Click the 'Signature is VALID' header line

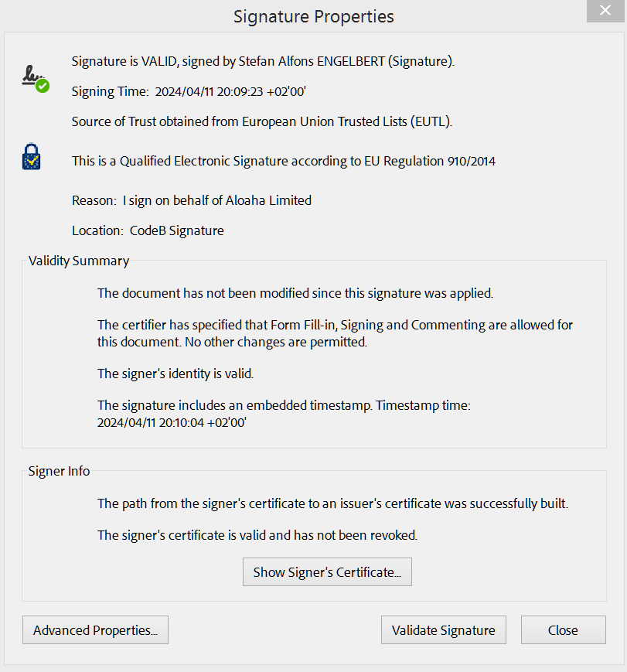(263, 61)
